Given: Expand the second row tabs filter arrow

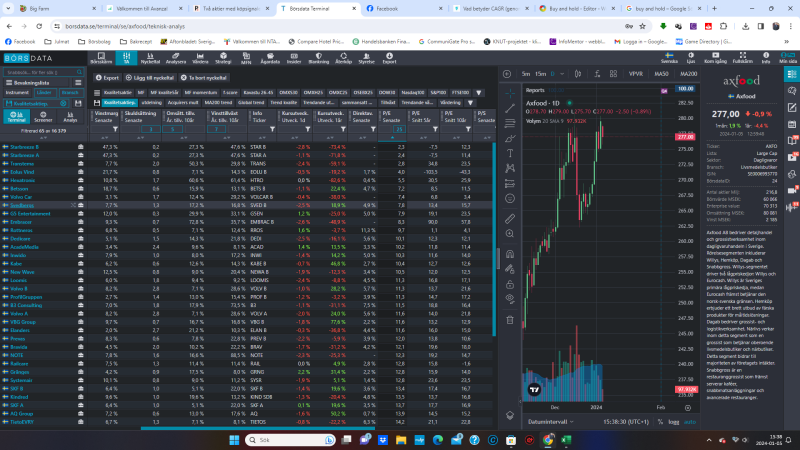Looking at the screenshot, I should coord(470,103).
